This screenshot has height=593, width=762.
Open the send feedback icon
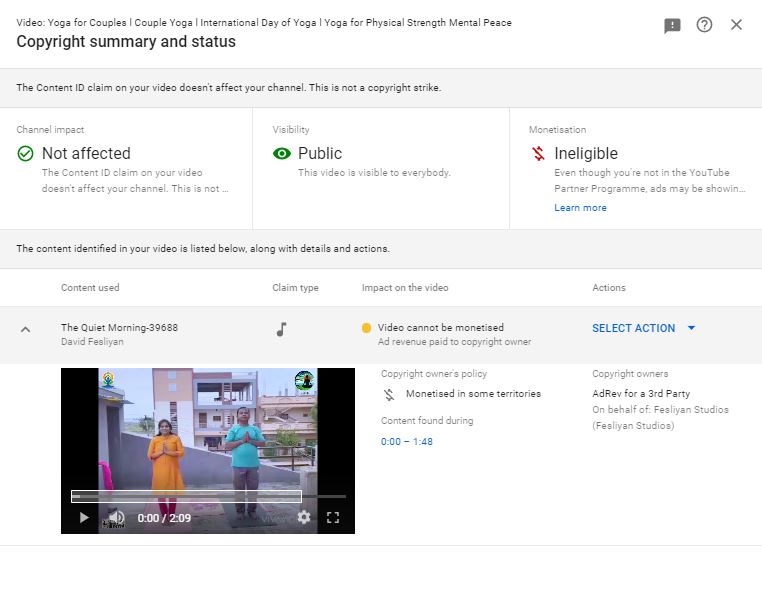coord(672,25)
